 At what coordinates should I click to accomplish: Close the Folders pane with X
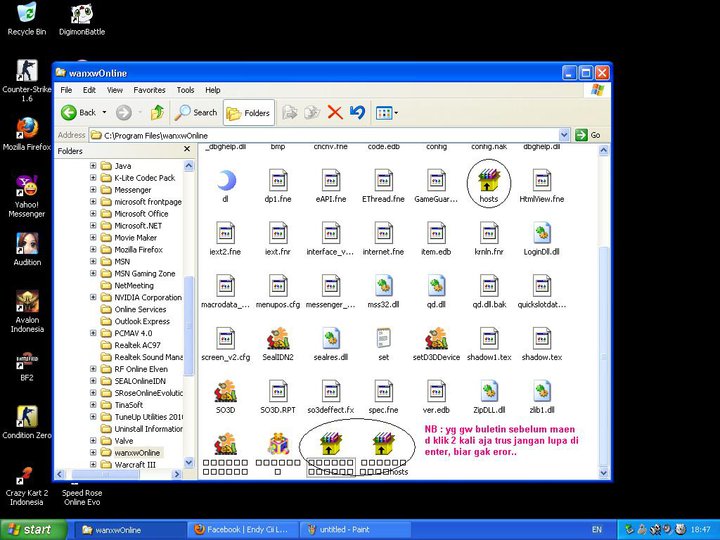click(x=187, y=149)
